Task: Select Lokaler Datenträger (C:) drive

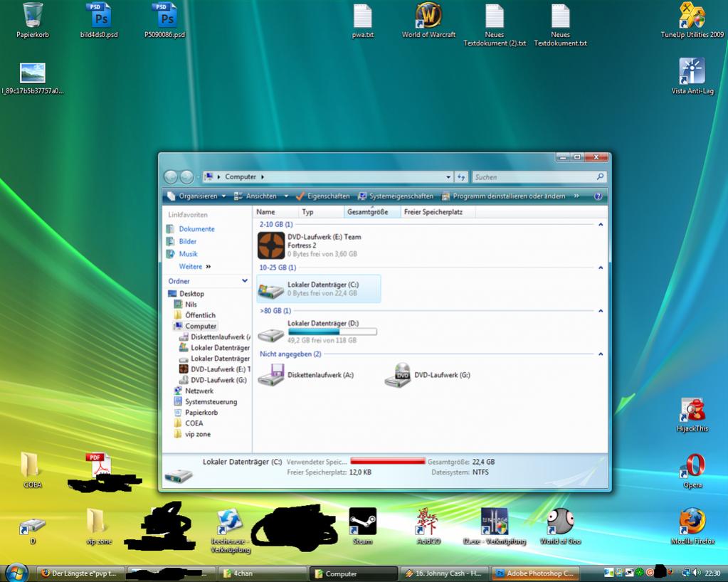Action: [x=319, y=289]
